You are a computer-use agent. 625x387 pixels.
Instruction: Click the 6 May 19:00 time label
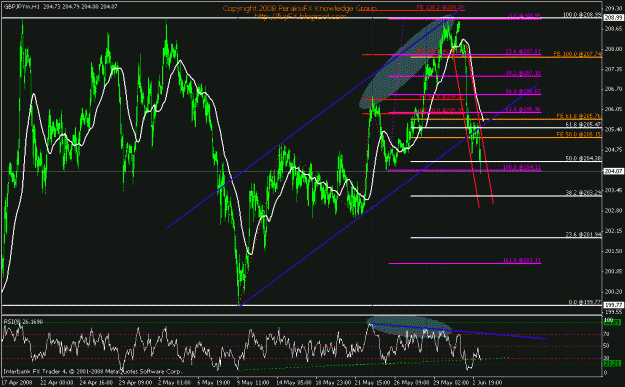[213, 383]
